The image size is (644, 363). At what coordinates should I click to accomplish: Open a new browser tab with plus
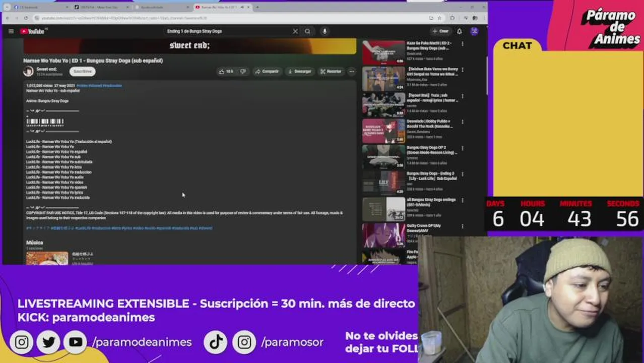point(257,7)
